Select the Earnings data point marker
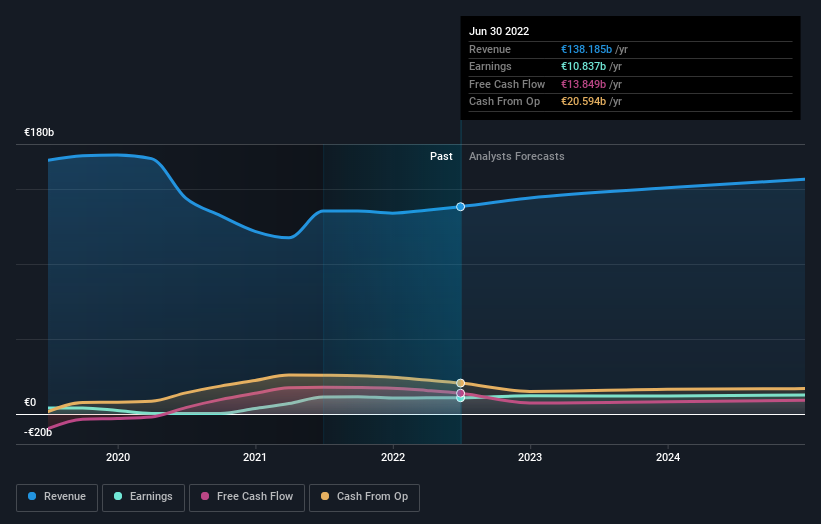Screen dimensions: 821x524 click(x=460, y=398)
